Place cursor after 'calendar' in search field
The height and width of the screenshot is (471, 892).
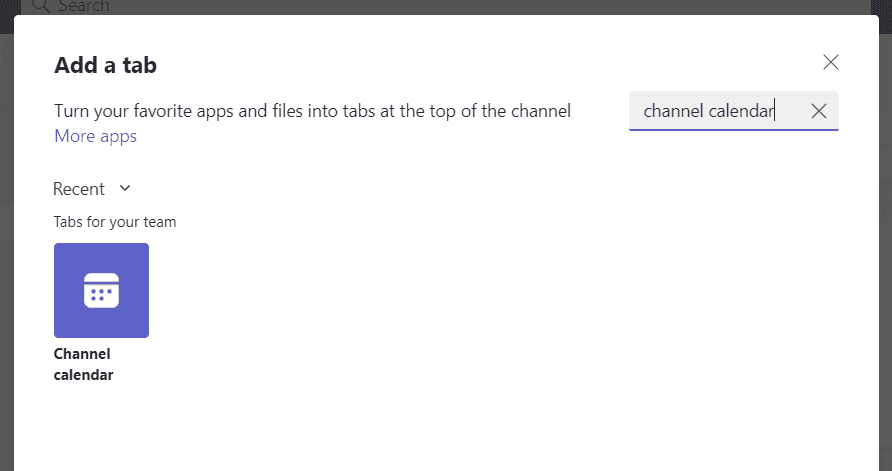point(775,111)
